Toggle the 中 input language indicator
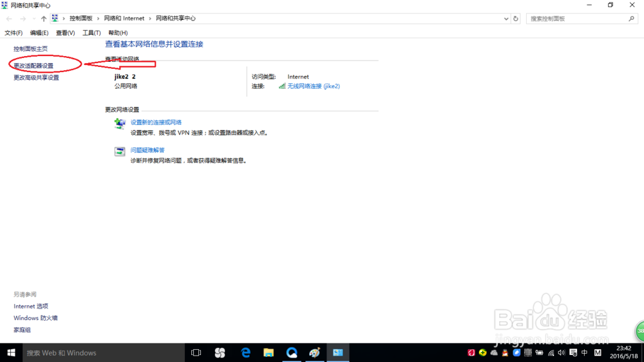This screenshot has width=644, height=362. pos(585,353)
